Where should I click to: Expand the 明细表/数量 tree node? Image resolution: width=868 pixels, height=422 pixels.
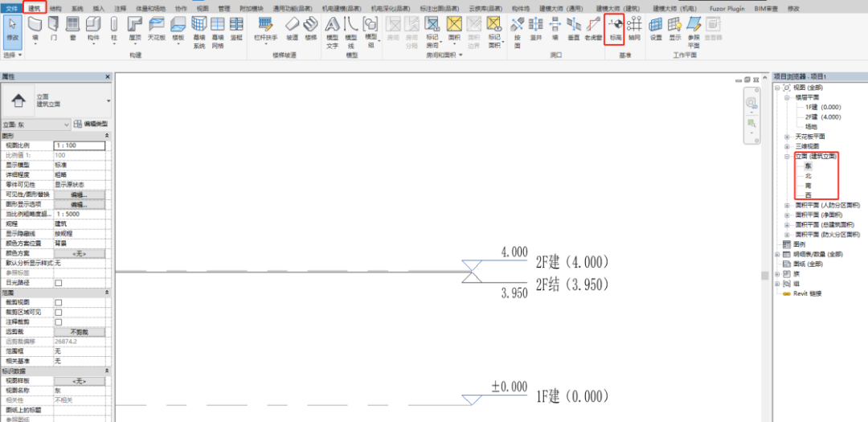coord(777,254)
